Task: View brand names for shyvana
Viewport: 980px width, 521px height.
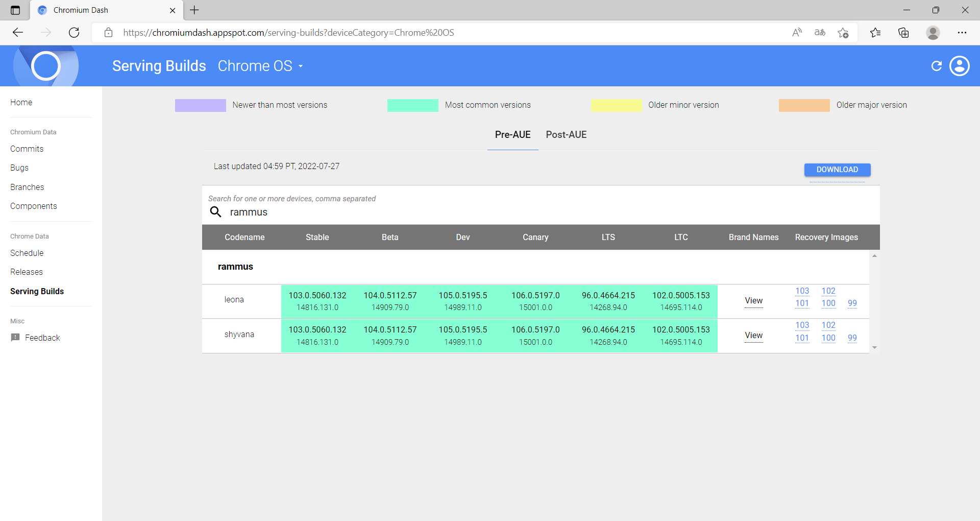Action: pyautogui.click(x=753, y=335)
